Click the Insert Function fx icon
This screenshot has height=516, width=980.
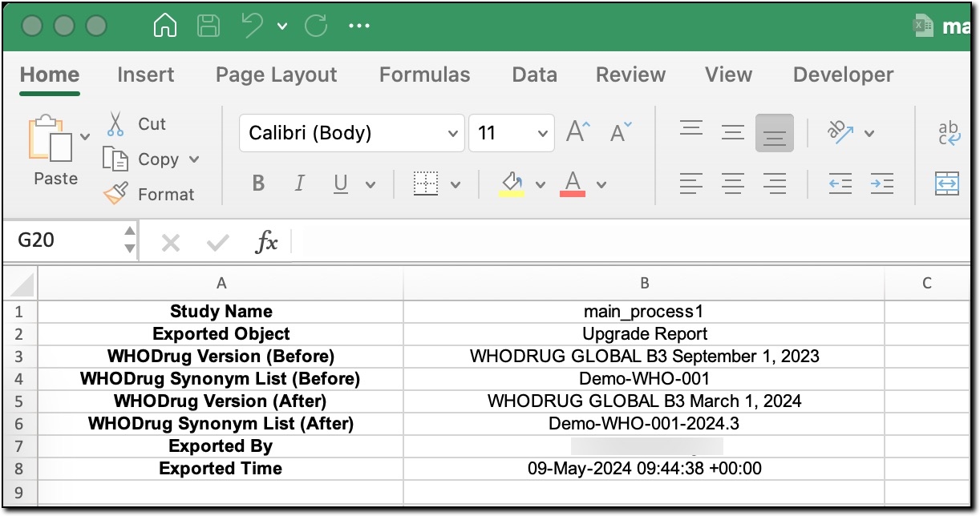266,241
